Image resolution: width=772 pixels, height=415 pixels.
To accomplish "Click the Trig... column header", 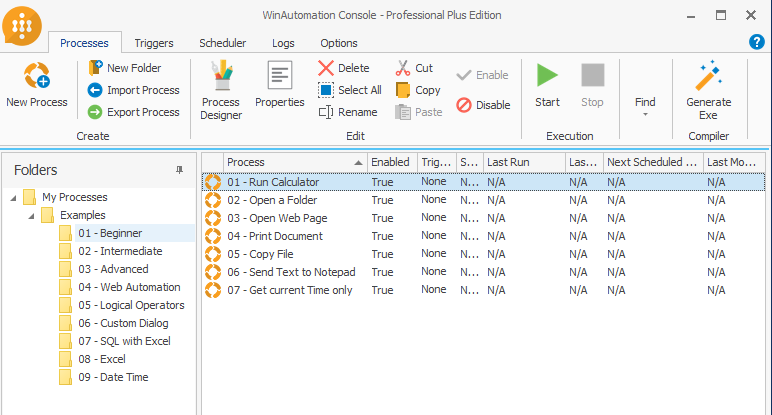I will point(437,162).
